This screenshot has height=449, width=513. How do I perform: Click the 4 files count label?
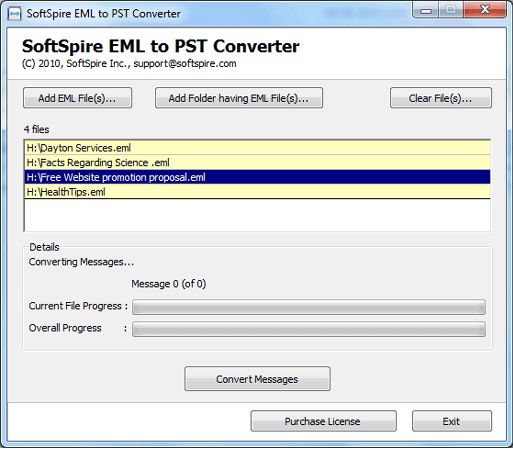[37, 129]
